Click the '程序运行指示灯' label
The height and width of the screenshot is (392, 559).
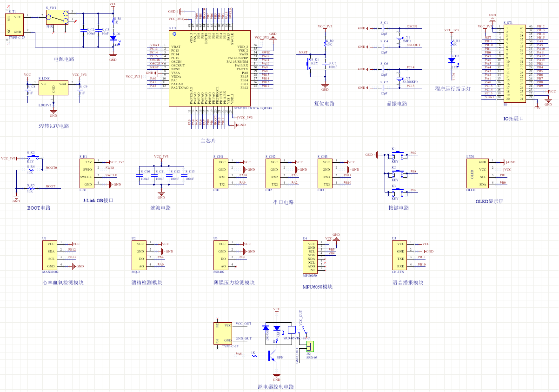[x=453, y=89]
